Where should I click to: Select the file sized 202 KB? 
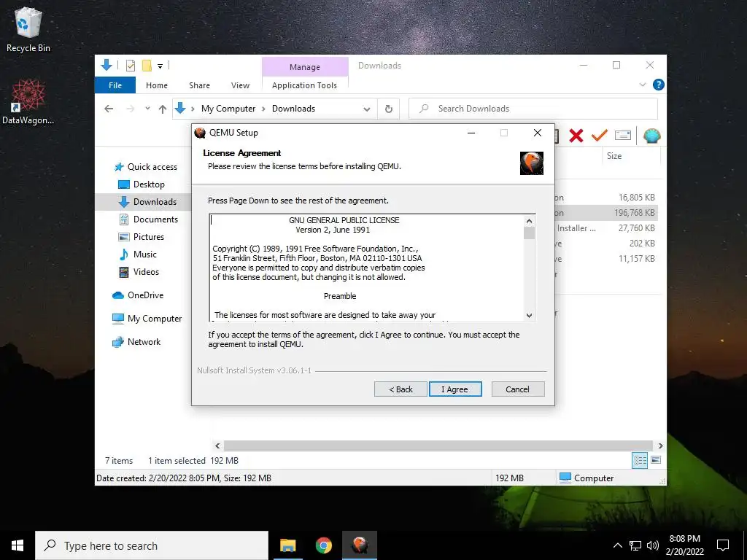point(605,244)
